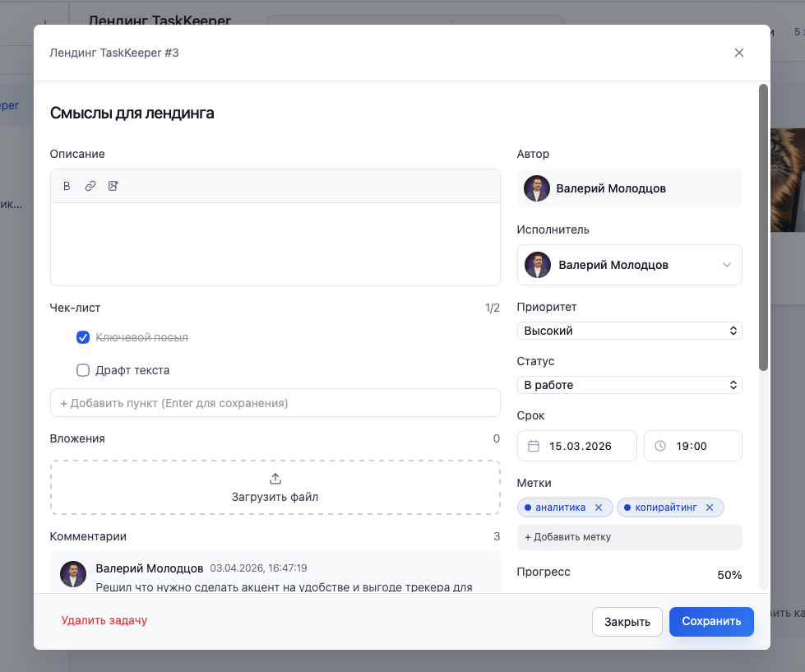Click the «Закрыть» button

(x=627, y=622)
